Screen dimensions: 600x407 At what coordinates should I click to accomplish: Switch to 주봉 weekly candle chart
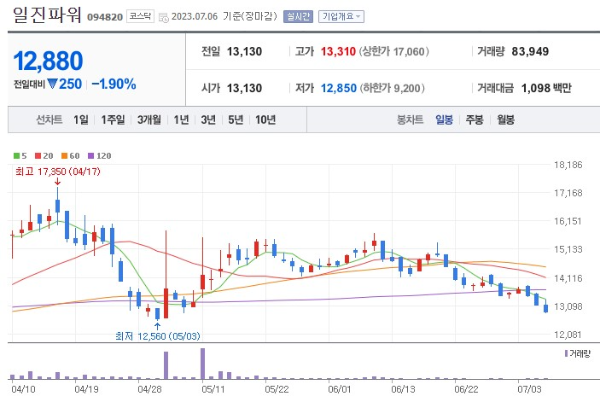(474, 120)
